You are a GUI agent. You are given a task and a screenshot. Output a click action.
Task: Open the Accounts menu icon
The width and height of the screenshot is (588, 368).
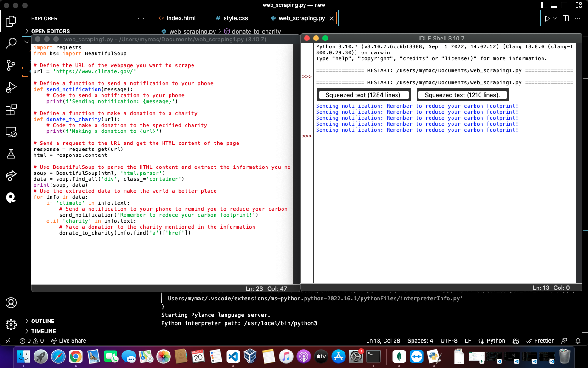[11, 303]
